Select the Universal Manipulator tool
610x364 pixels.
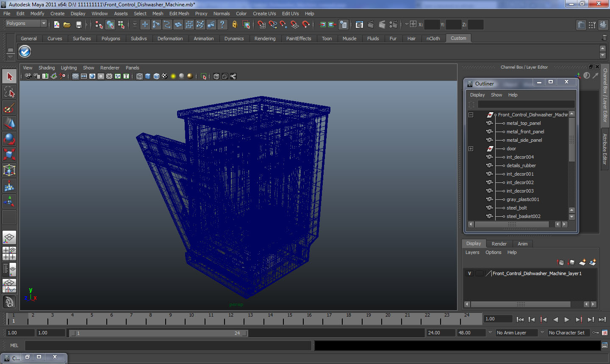coord(9,170)
